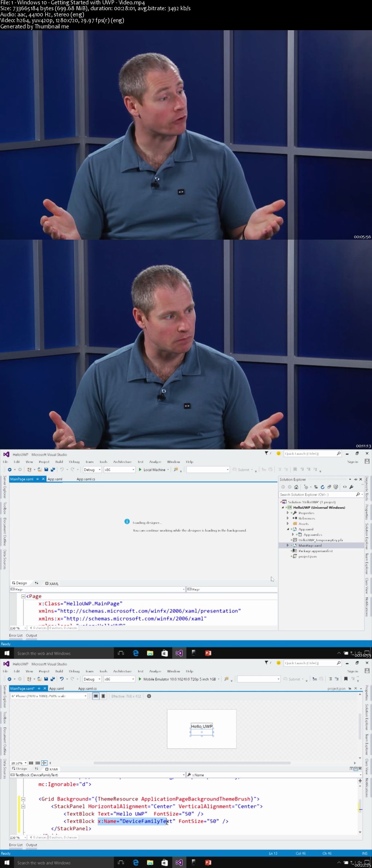This screenshot has width=372, height=868.
Task: Open Architecture menu in Local Machine window
Action: pyautogui.click(x=122, y=462)
